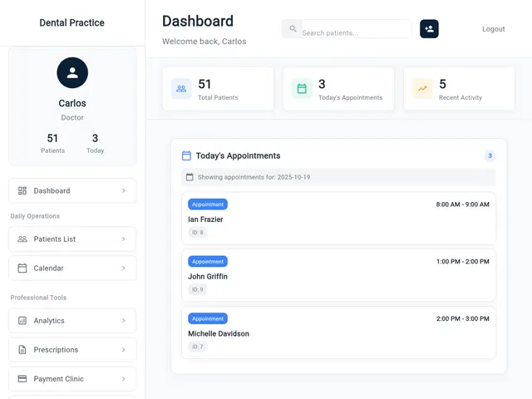Click the Recent Activity trend icon
Viewport: 532px width, 399px height.
(x=422, y=89)
